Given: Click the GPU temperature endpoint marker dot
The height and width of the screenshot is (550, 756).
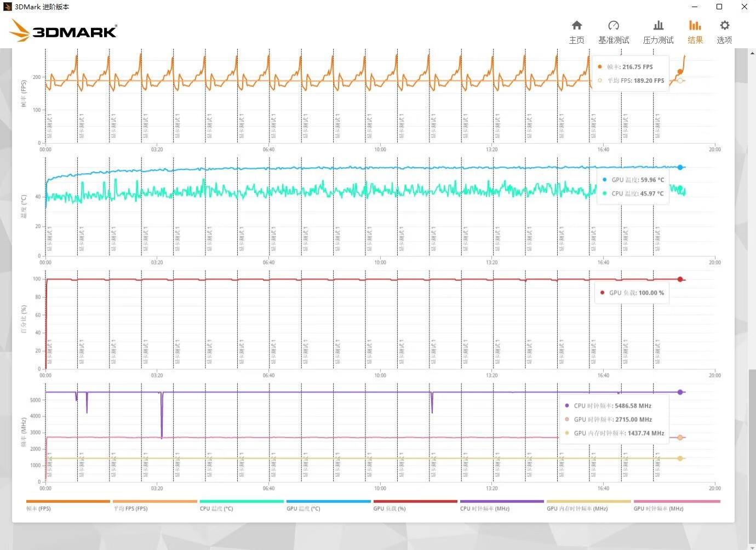Looking at the screenshot, I should (x=680, y=167).
